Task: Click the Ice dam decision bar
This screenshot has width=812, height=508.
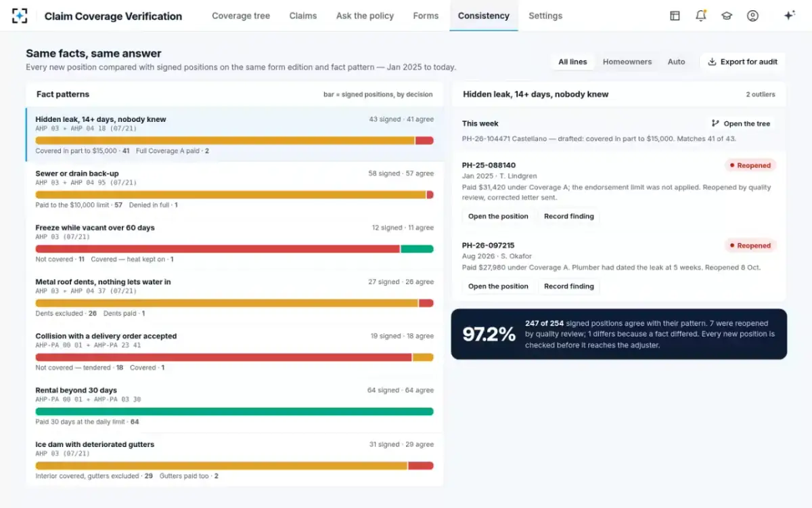Action: click(x=234, y=466)
